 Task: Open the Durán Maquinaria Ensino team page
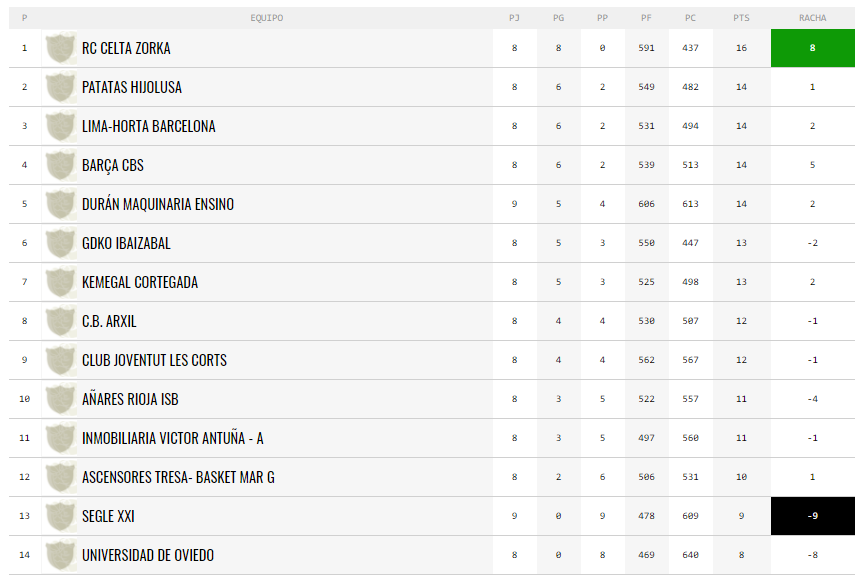tap(158, 204)
